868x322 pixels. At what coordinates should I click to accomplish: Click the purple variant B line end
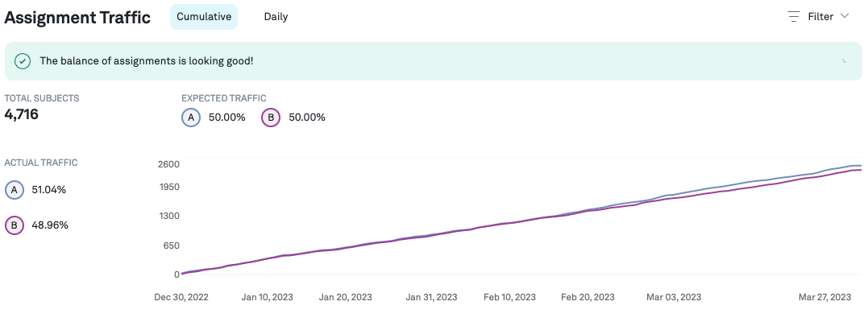tap(859, 170)
